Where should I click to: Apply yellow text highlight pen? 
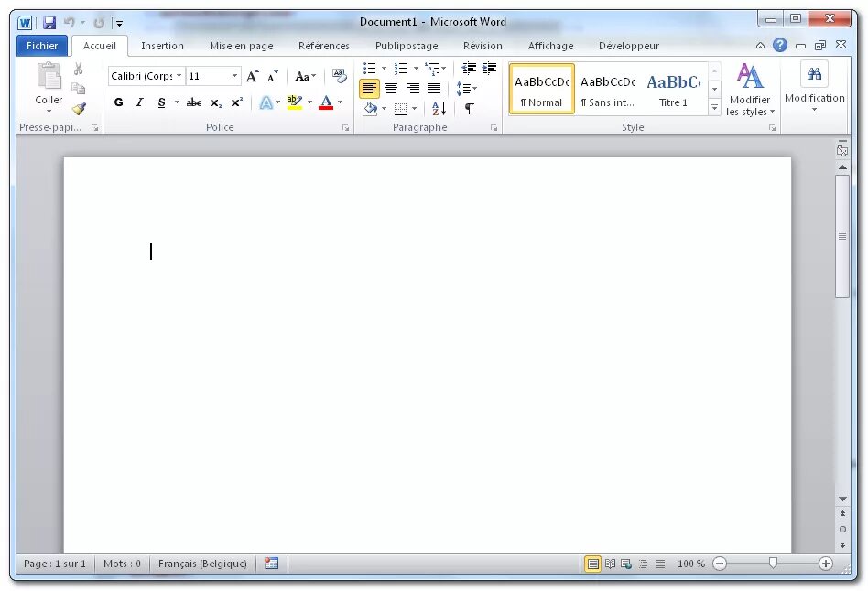pyautogui.click(x=295, y=102)
